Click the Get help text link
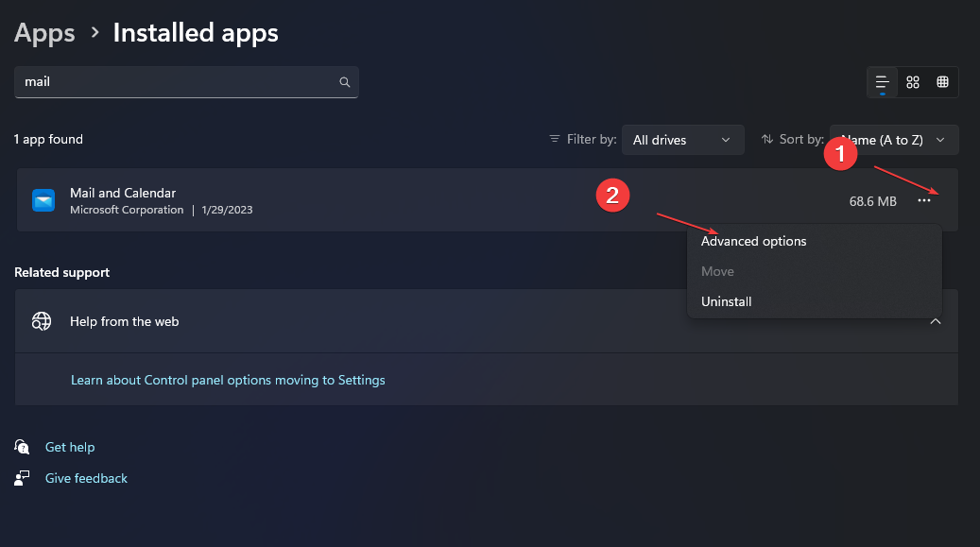 [70, 447]
